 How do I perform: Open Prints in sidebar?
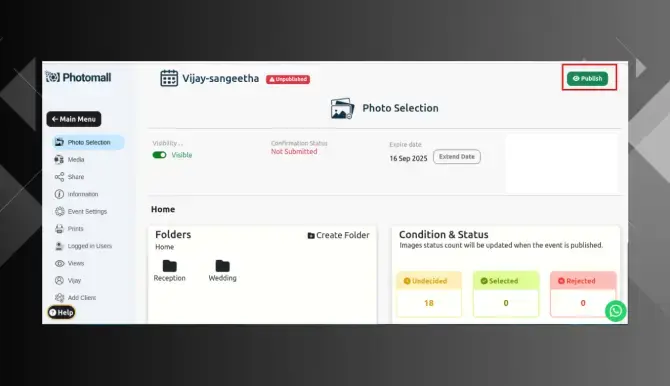pos(69,229)
